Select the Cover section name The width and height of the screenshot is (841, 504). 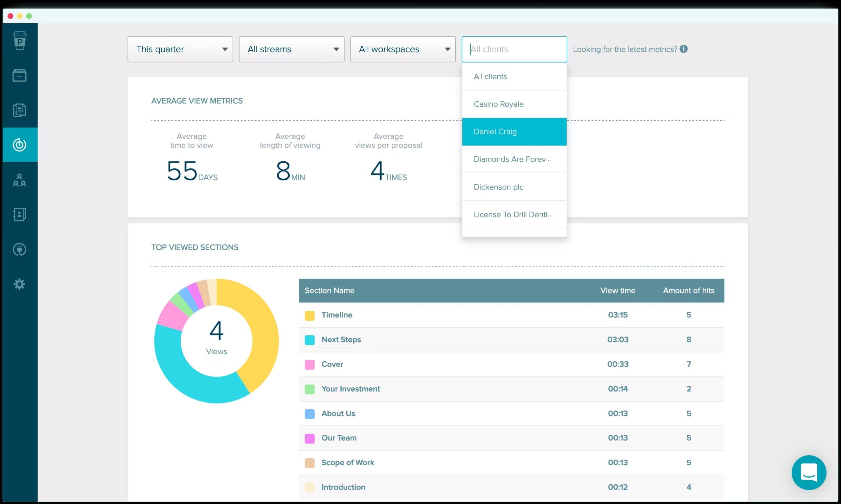(332, 364)
